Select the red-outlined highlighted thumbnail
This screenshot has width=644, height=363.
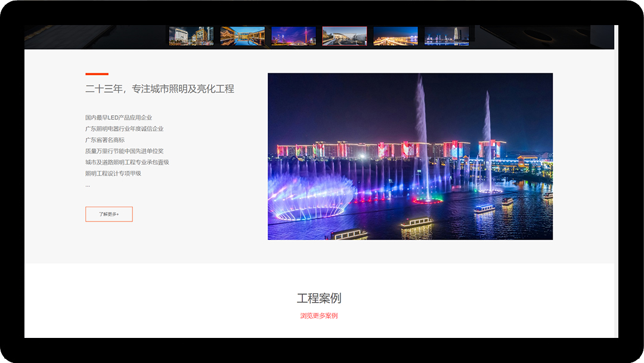point(345,36)
